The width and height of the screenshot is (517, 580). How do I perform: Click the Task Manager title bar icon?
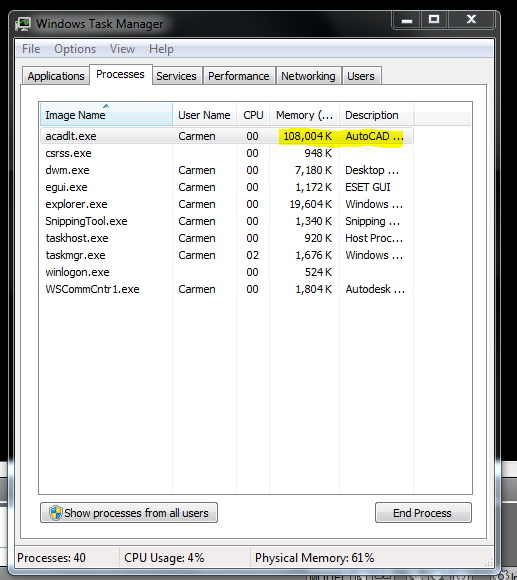(x=23, y=24)
